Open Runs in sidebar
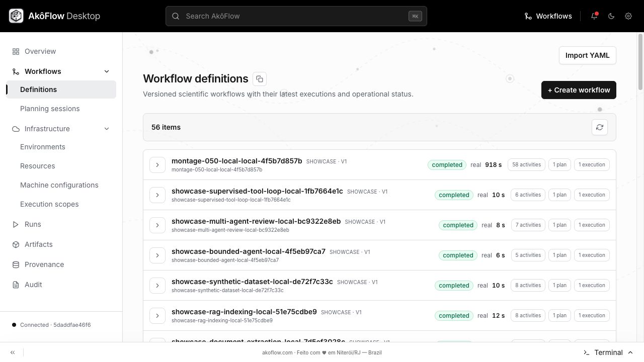644x362 pixels. coord(61,224)
